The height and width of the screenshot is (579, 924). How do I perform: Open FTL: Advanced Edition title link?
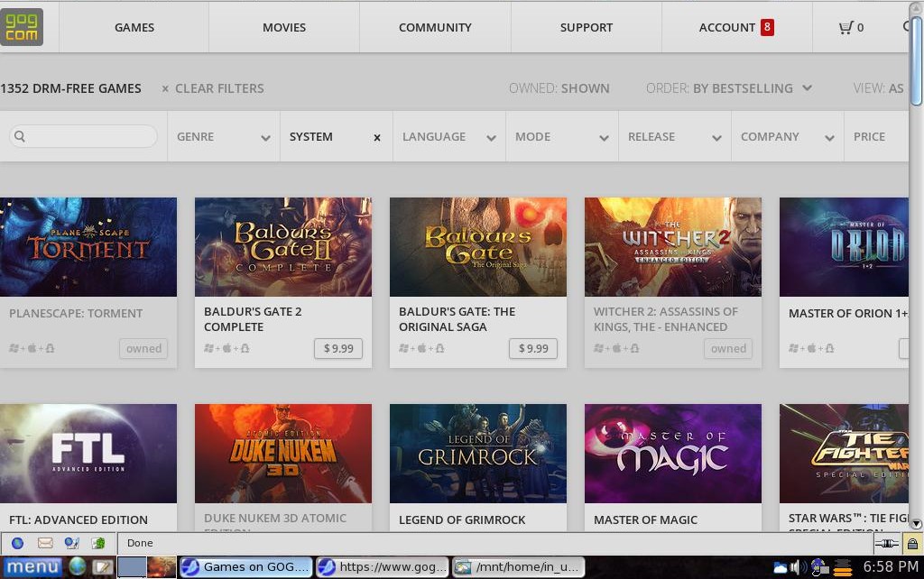pyautogui.click(x=79, y=520)
